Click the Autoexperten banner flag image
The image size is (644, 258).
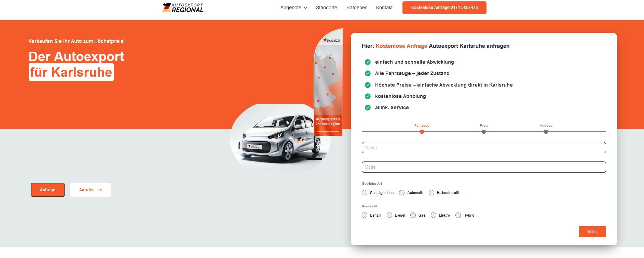[x=328, y=82]
